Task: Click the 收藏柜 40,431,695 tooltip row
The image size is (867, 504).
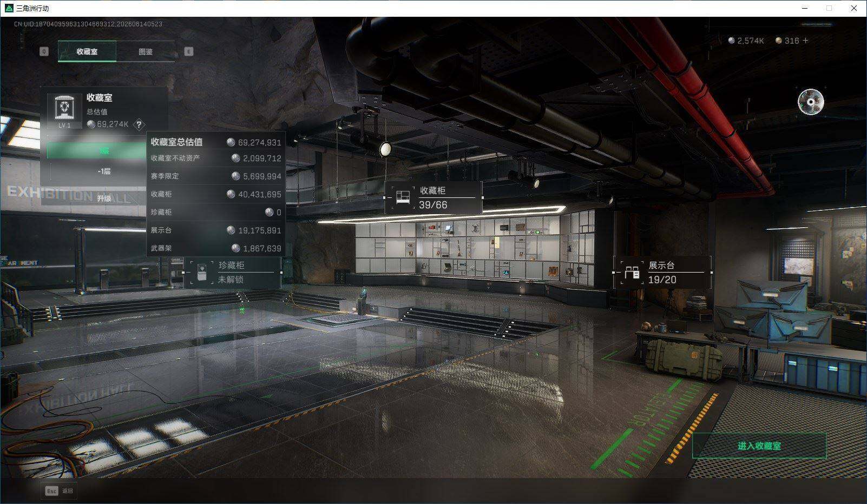Action: tap(215, 194)
